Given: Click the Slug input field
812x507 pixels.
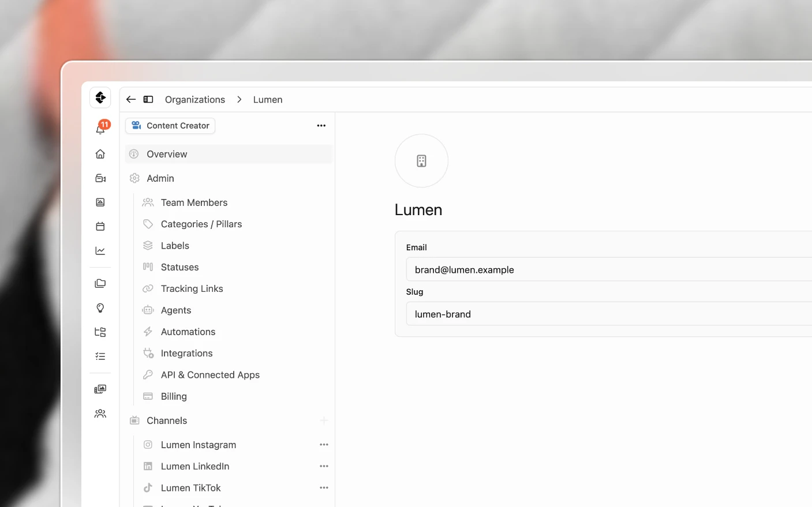Looking at the screenshot, I should pyautogui.click(x=609, y=314).
